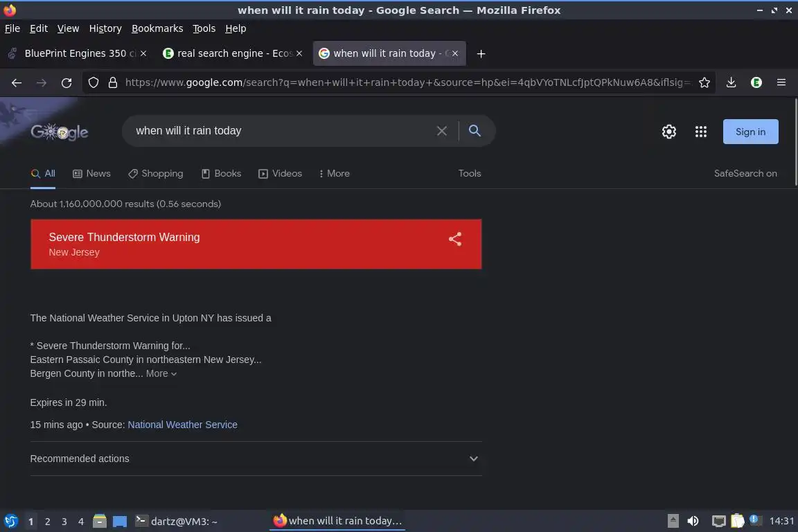Open a new tab with plus button
This screenshot has height=532, width=798.
pos(481,53)
